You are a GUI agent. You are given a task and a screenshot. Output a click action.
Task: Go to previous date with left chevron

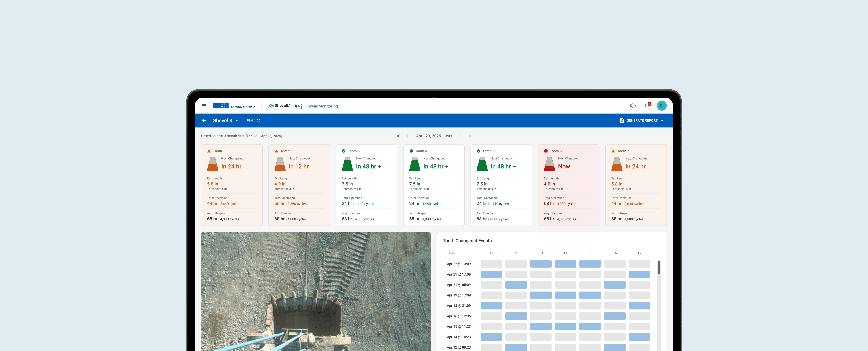tap(407, 136)
